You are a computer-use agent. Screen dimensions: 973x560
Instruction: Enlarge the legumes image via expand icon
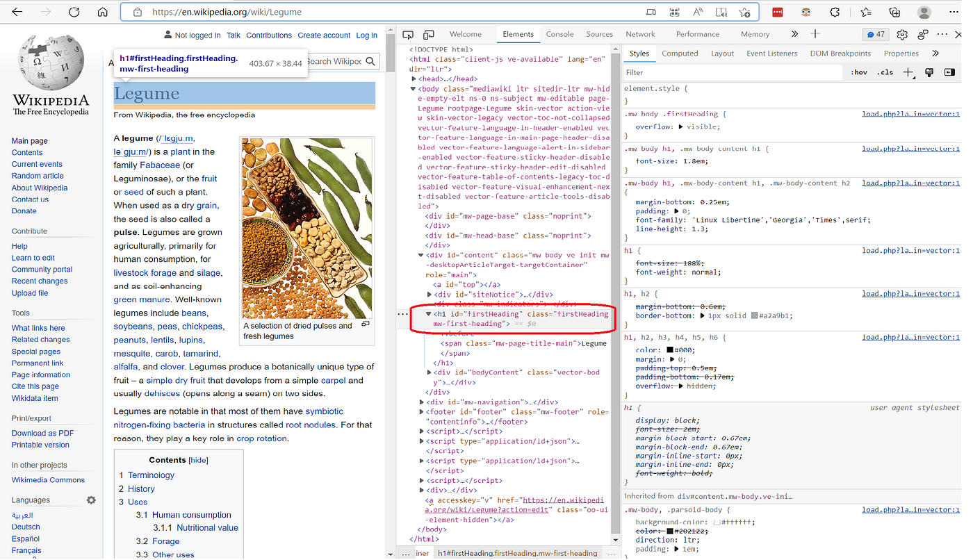365,324
